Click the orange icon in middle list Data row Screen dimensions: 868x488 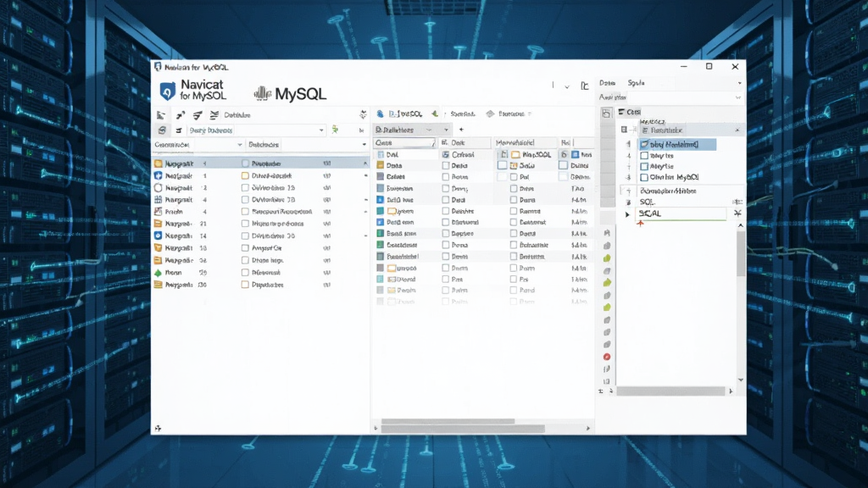pyautogui.click(x=381, y=165)
